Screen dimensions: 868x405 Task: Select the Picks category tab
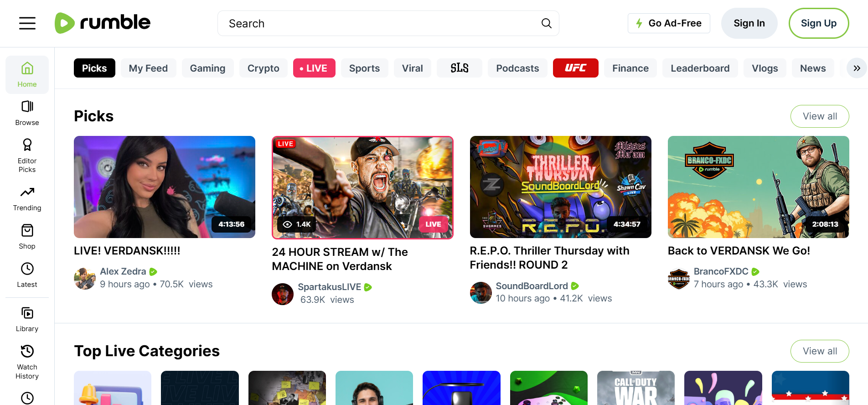click(94, 68)
